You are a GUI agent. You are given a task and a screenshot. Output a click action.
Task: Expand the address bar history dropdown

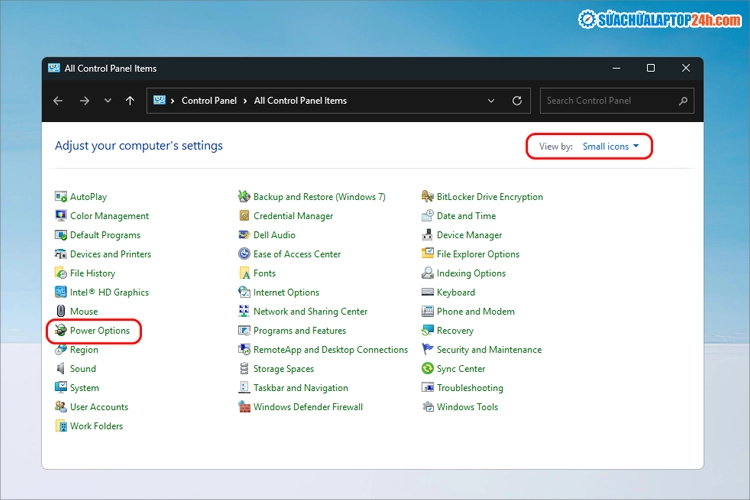pyautogui.click(x=491, y=101)
